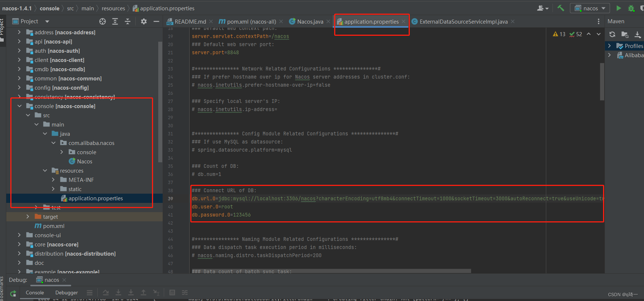Select application.properties in project tree

coord(96,198)
